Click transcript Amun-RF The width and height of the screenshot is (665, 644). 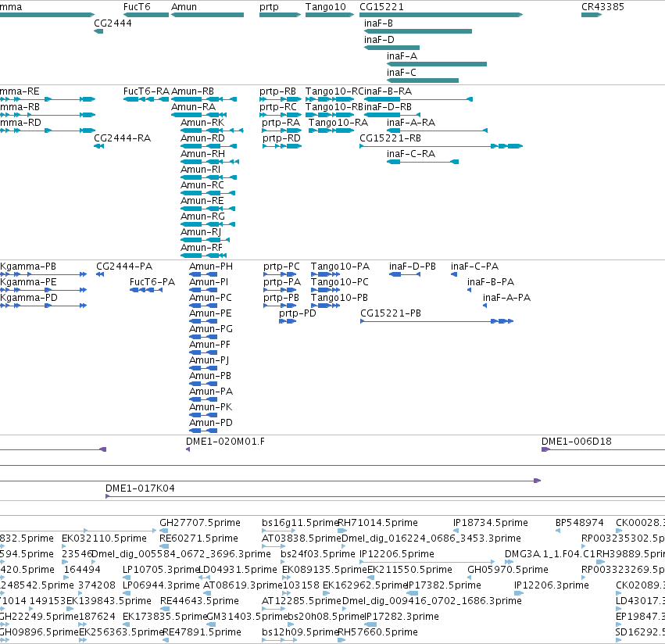pyautogui.click(x=204, y=256)
